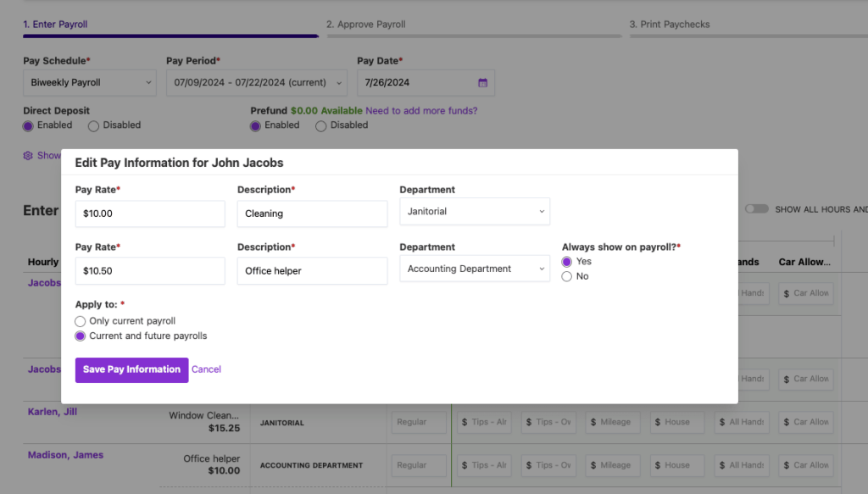Select Direct Deposit Enabled radio button
This screenshot has width=868, height=494.
click(28, 126)
